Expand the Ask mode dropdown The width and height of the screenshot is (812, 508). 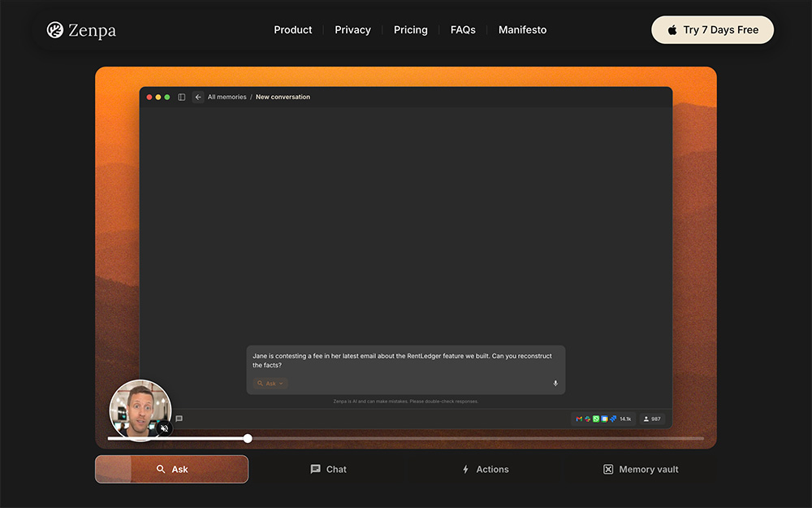(270, 384)
